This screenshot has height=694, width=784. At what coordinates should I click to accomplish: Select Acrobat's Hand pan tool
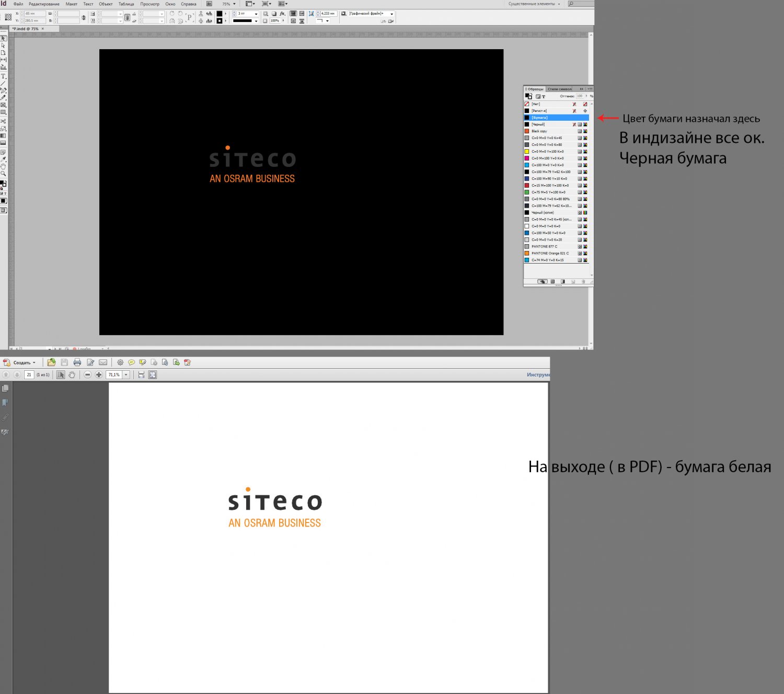72,375
